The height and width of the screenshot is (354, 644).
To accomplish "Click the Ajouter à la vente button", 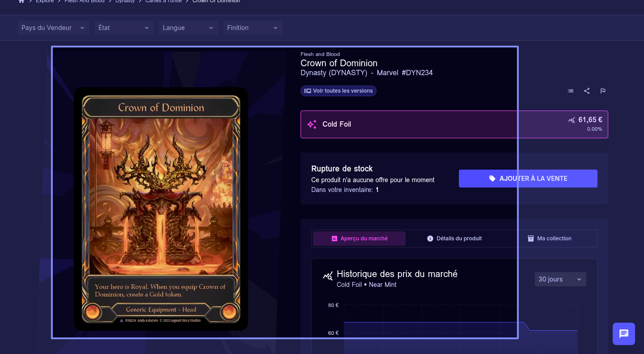I will coord(528,179).
